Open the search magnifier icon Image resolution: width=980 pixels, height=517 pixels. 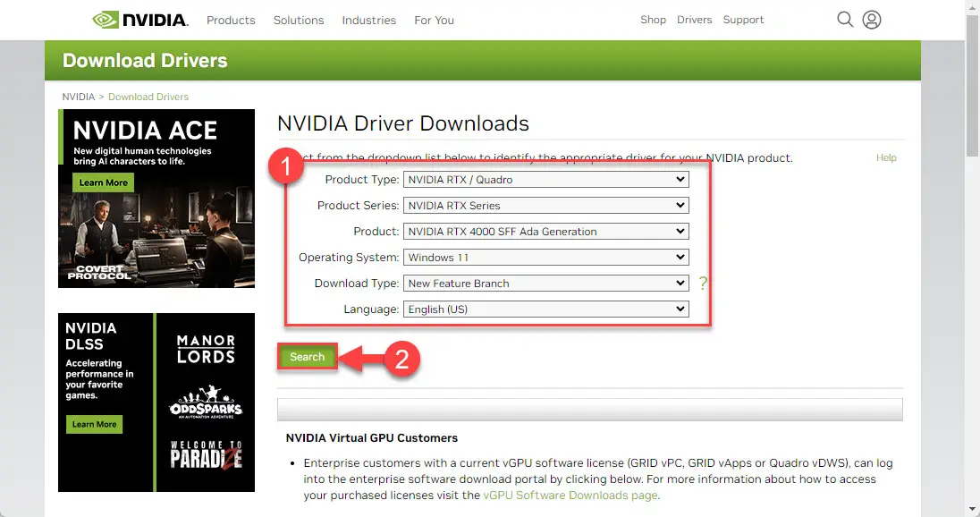[x=844, y=20]
